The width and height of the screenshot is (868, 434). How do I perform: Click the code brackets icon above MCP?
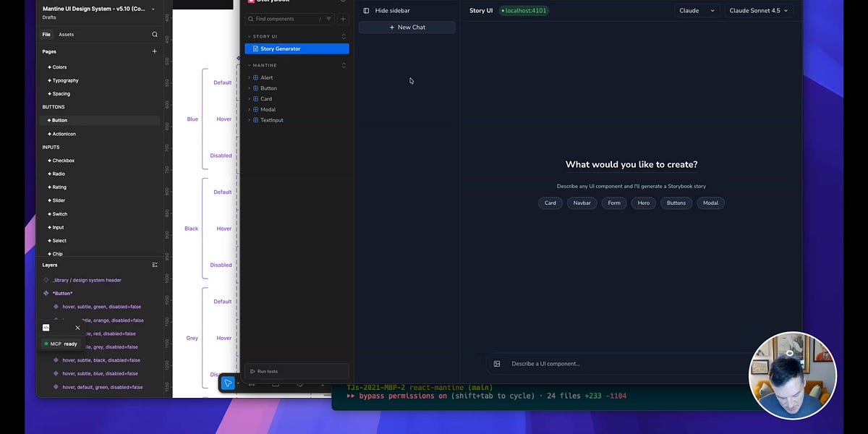click(46, 328)
